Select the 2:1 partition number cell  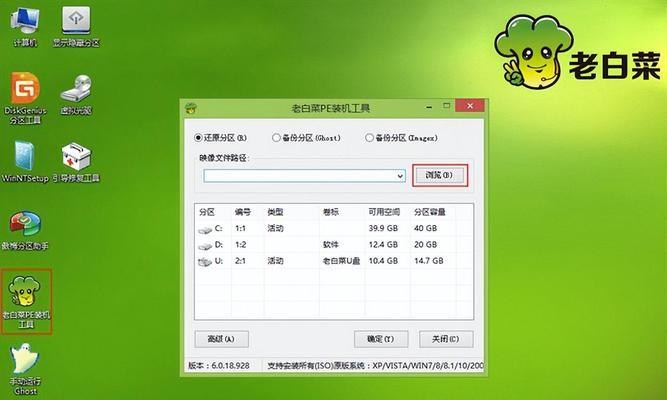[x=240, y=261]
